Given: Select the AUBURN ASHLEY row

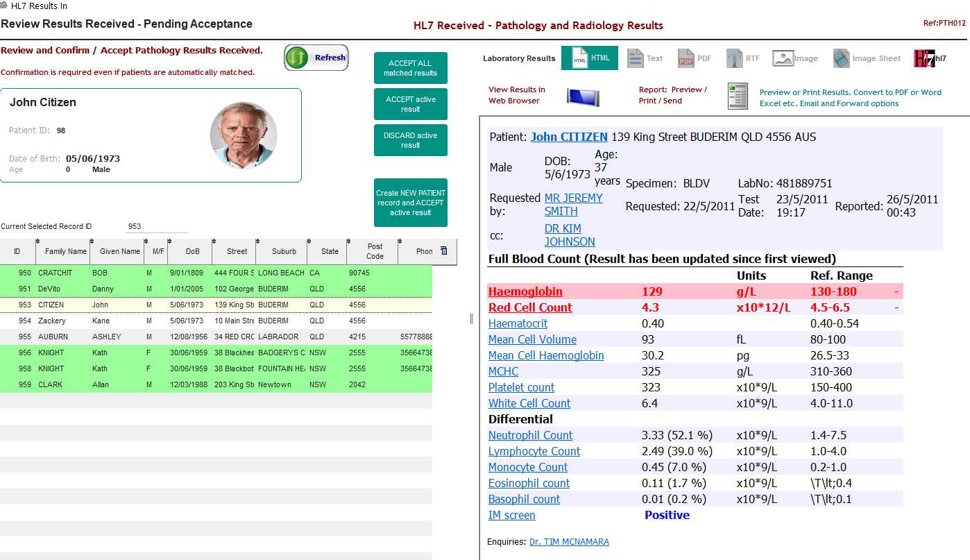Looking at the screenshot, I should point(216,337).
